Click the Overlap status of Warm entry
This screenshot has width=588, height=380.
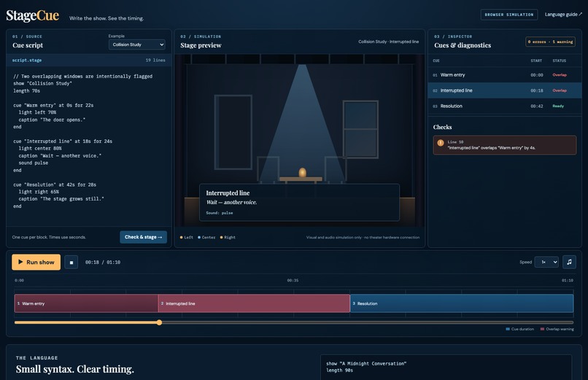(560, 75)
